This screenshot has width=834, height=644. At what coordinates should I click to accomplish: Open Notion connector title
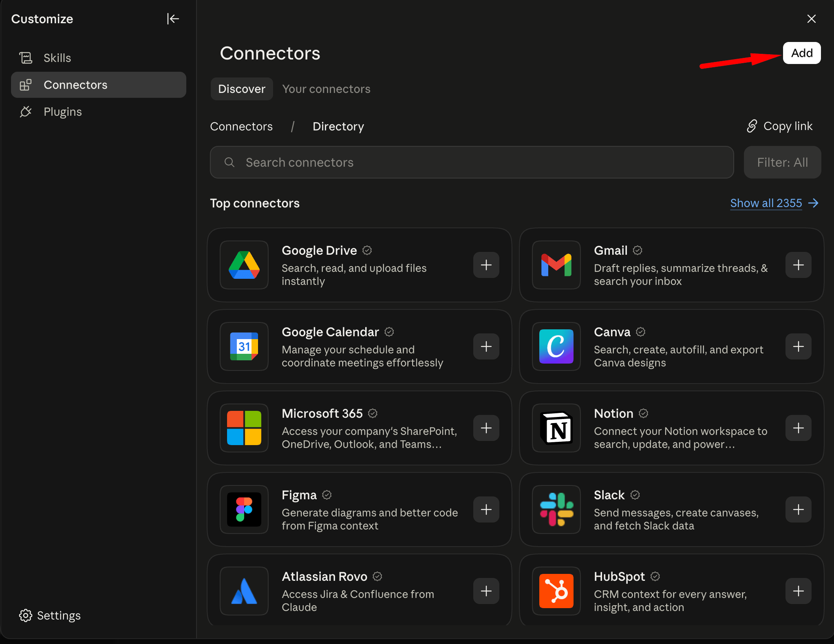(613, 413)
